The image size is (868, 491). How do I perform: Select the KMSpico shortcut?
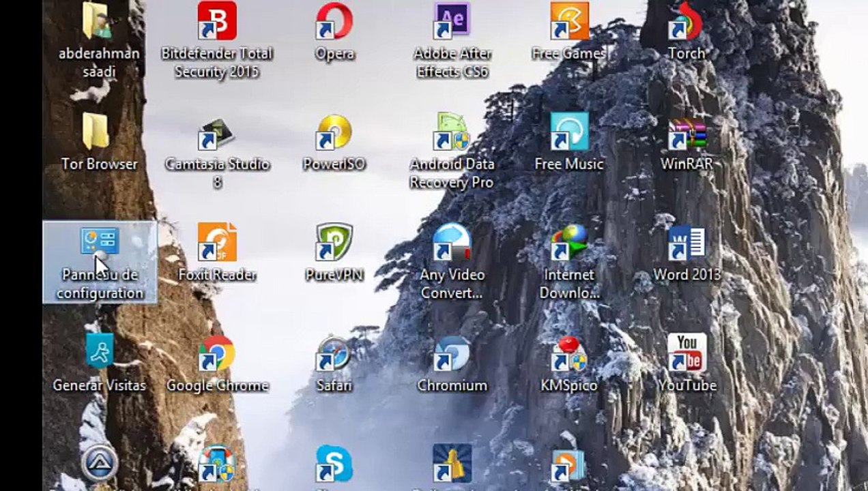coord(569,363)
